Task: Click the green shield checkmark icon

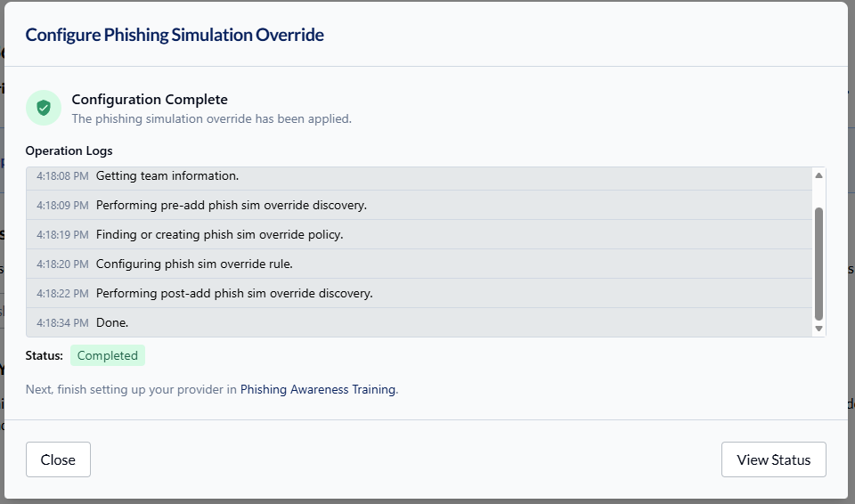Action: pyautogui.click(x=44, y=108)
